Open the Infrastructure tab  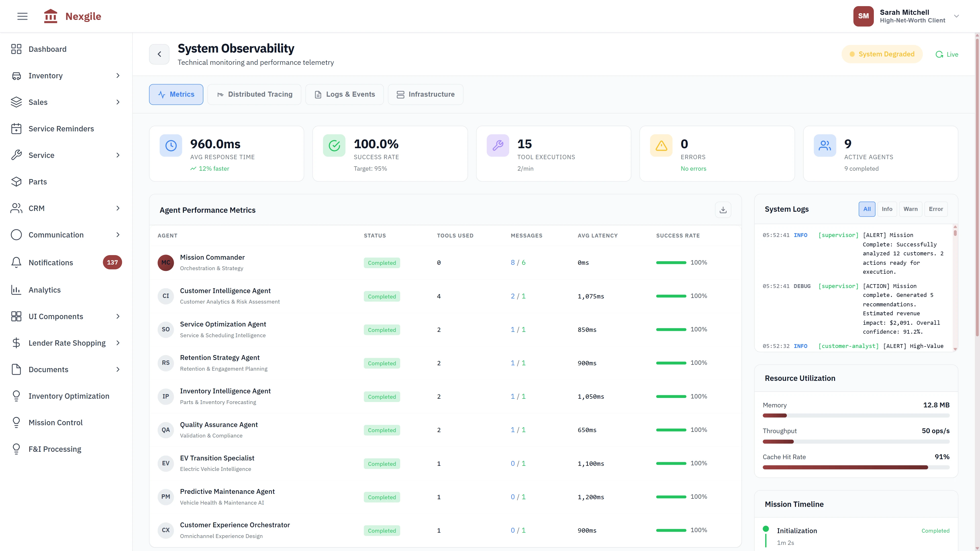pos(425,94)
